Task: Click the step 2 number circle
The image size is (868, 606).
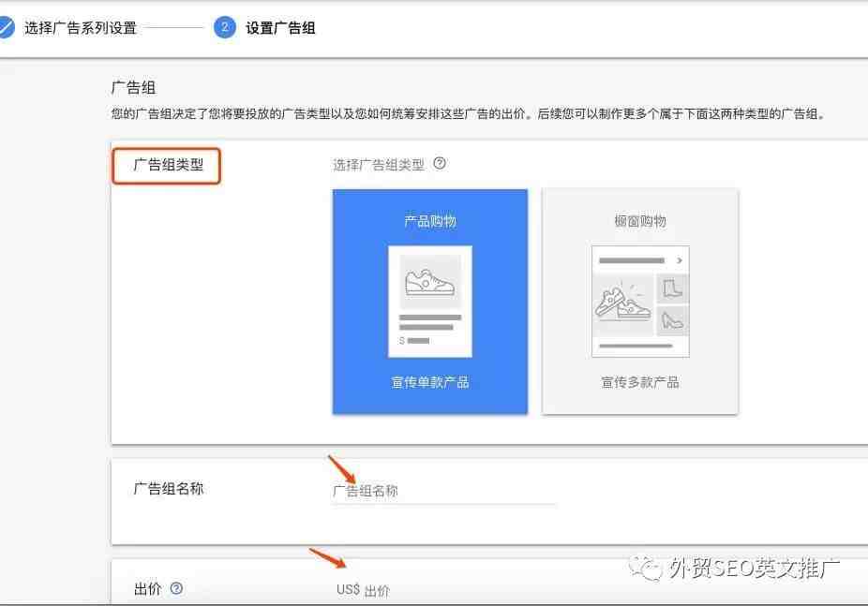Action: [x=224, y=27]
